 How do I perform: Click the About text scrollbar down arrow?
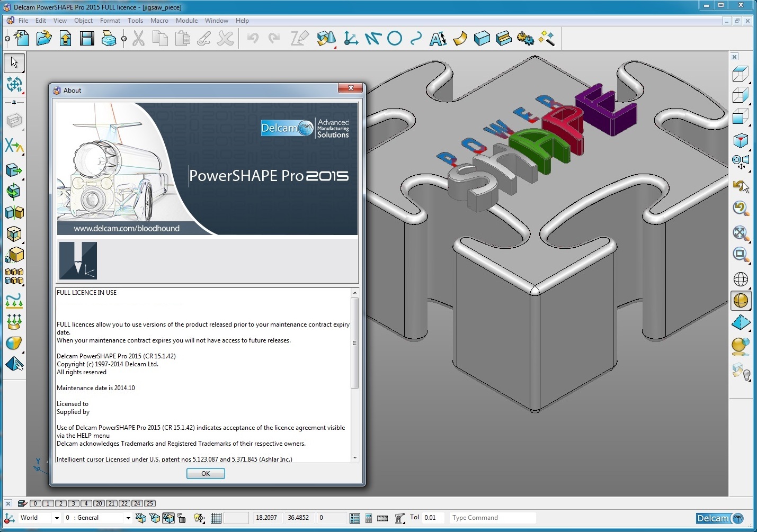pyautogui.click(x=355, y=458)
